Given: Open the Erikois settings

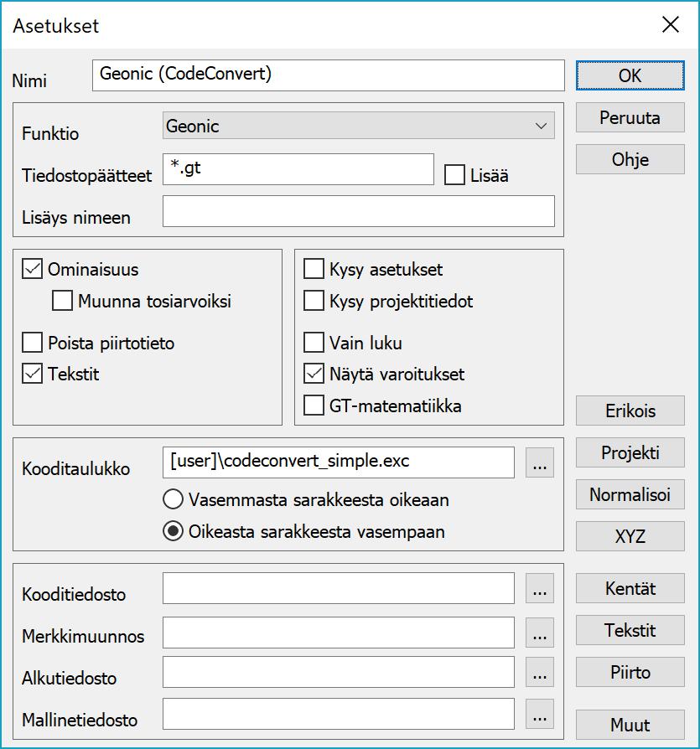Looking at the screenshot, I should click(x=630, y=411).
